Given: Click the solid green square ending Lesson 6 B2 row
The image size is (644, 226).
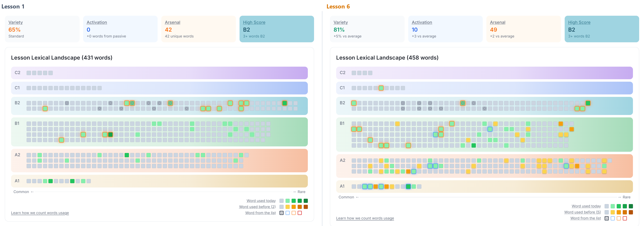Looking at the screenshot, I should (x=588, y=103).
